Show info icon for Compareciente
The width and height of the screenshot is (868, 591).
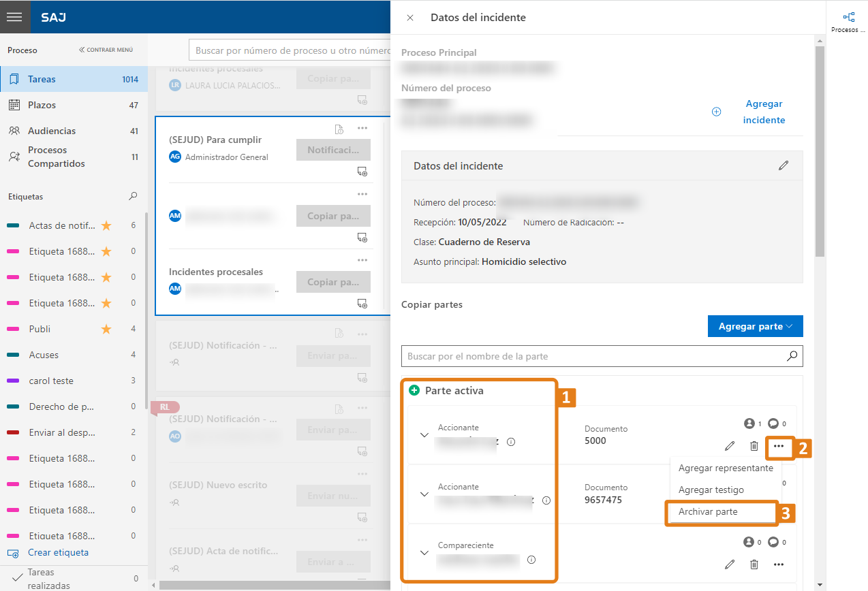point(531,560)
